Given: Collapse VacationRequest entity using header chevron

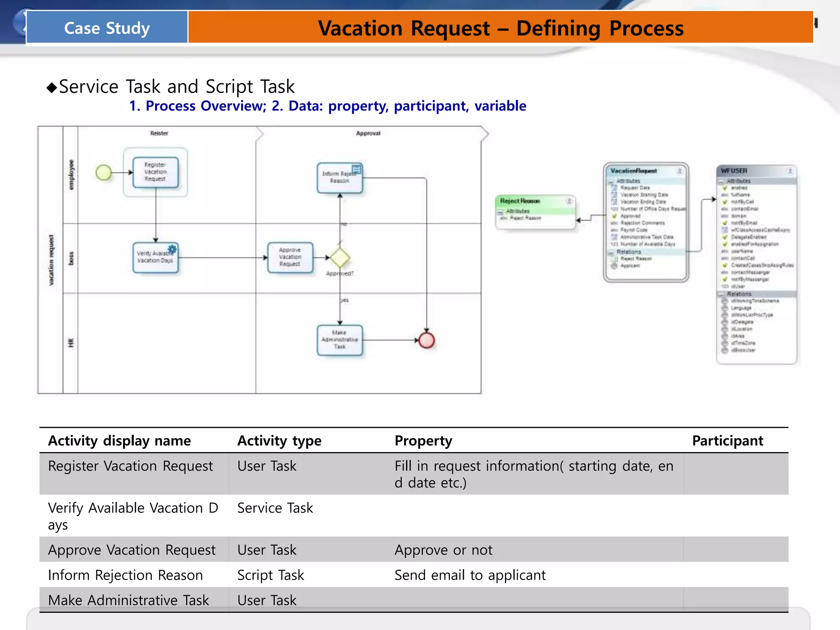Looking at the screenshot, I should 679,171.
